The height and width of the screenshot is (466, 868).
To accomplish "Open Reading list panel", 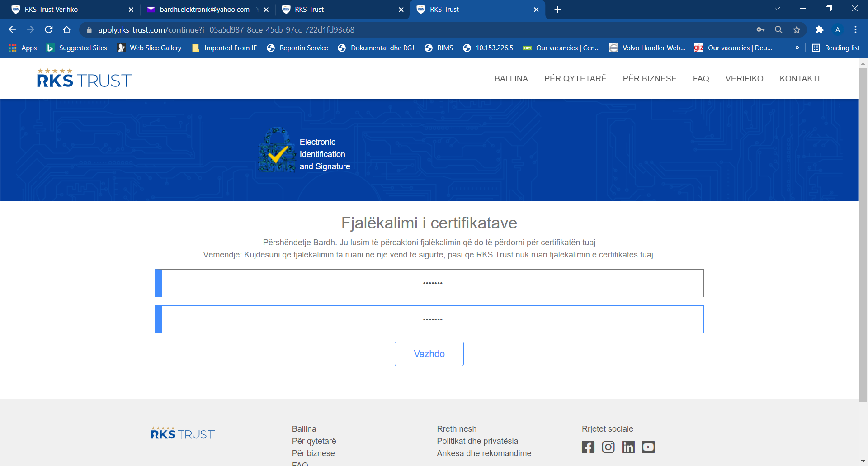I will [x=836, y=48].
